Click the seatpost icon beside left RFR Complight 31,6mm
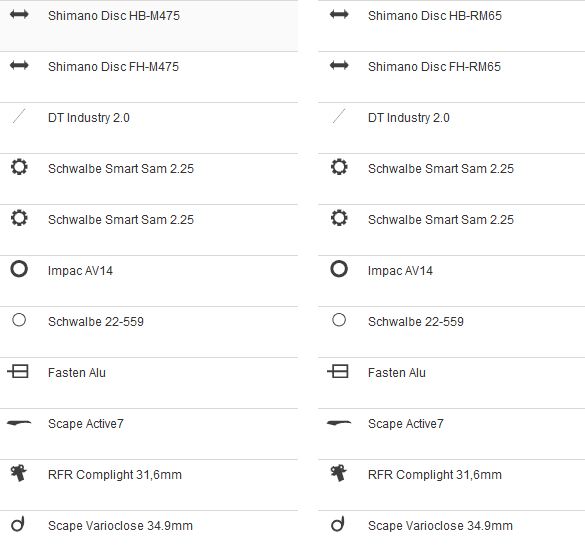This screenshot has height=555, width=585. tap(19, 473)
